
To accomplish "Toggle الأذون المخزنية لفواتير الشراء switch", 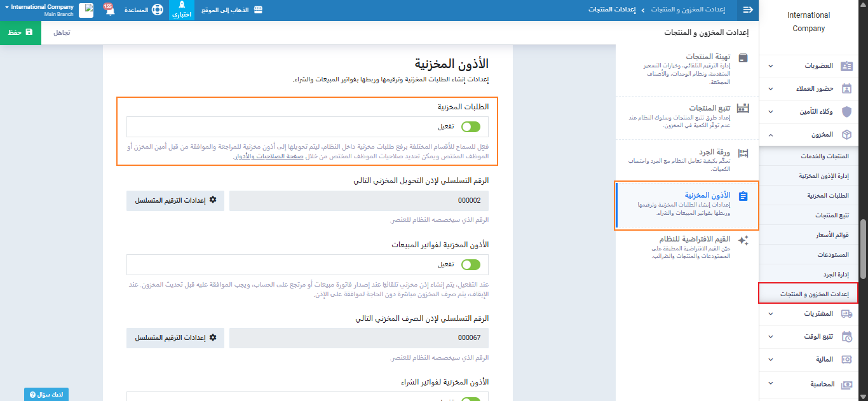I will point(471,398).
